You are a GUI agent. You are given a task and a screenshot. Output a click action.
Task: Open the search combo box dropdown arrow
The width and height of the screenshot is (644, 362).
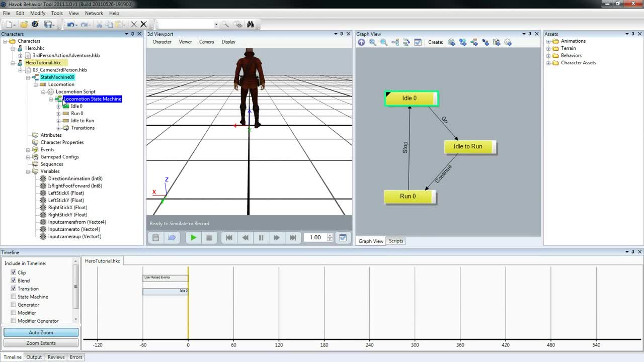pyautogui.click(x=216, y=24)
